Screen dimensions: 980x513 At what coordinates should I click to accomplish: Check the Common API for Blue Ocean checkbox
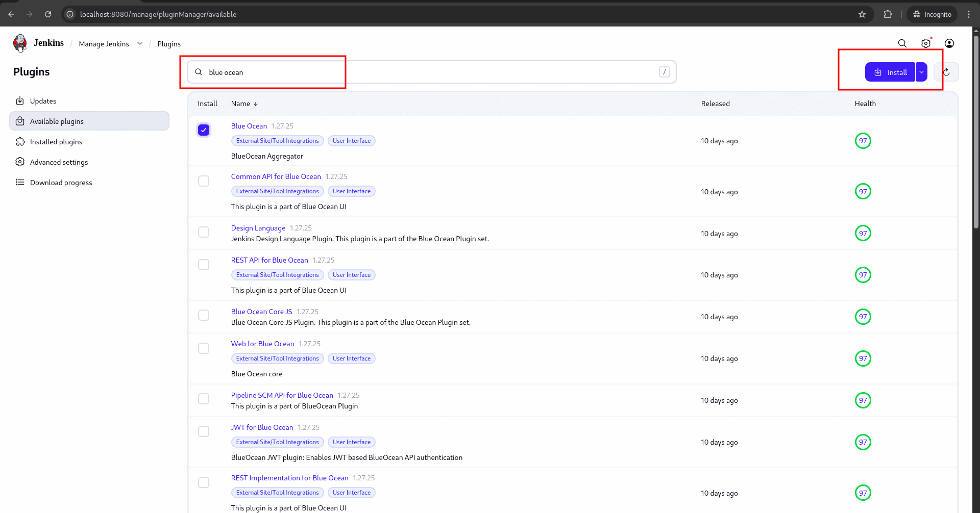(x=203, y=181)
